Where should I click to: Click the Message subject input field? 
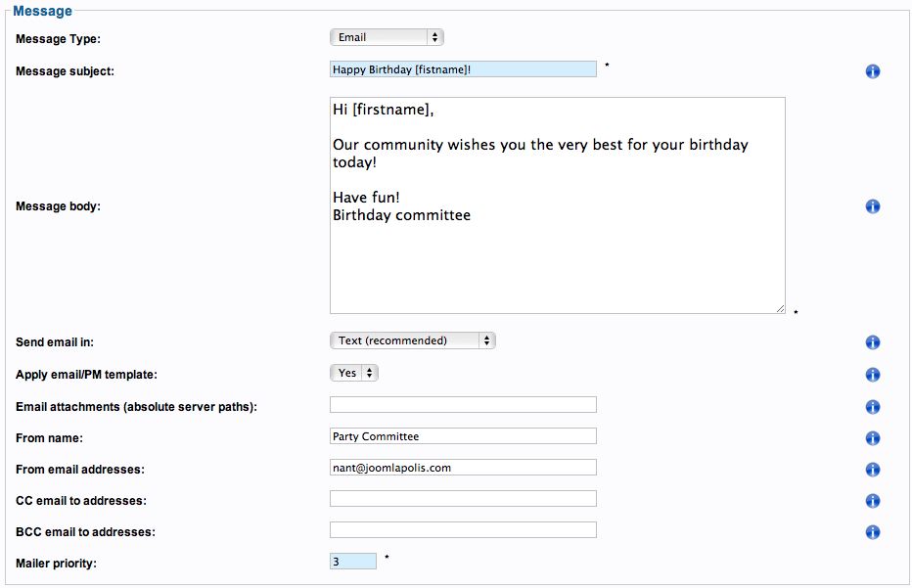[x=463, y=69]
